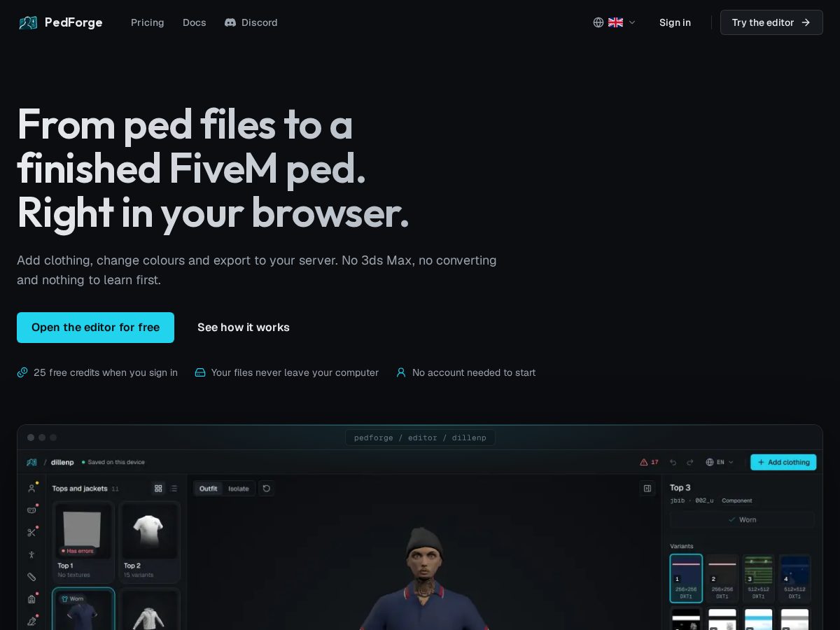Click the PedForge home icon in the editor top bar
840x630 pixels.
point(31,462)
